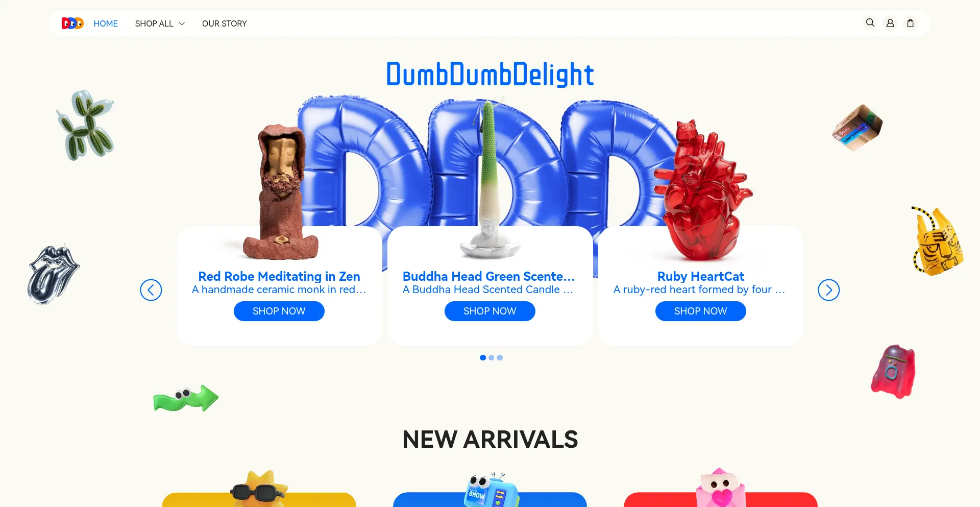Viewport: 980px width, 507px height.
Task: Click the DDD logo in the navbar
Action: (x=72, y=23)
